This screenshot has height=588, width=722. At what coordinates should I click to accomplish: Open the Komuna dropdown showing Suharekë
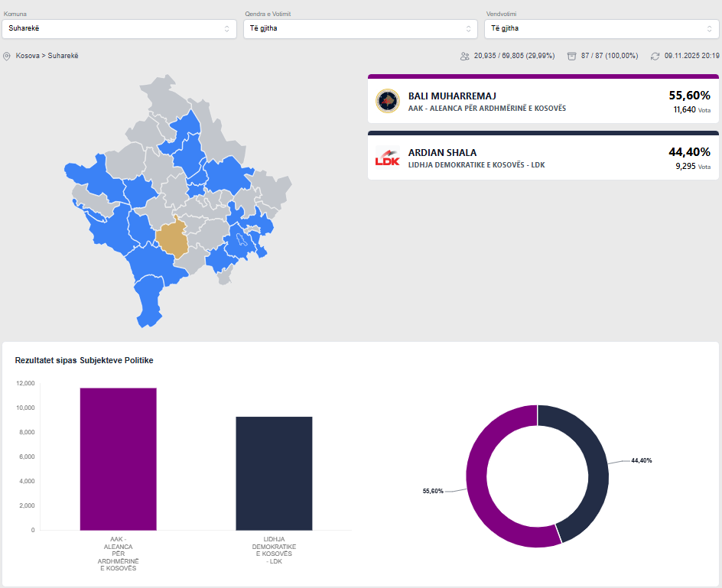tap(119, 28)
